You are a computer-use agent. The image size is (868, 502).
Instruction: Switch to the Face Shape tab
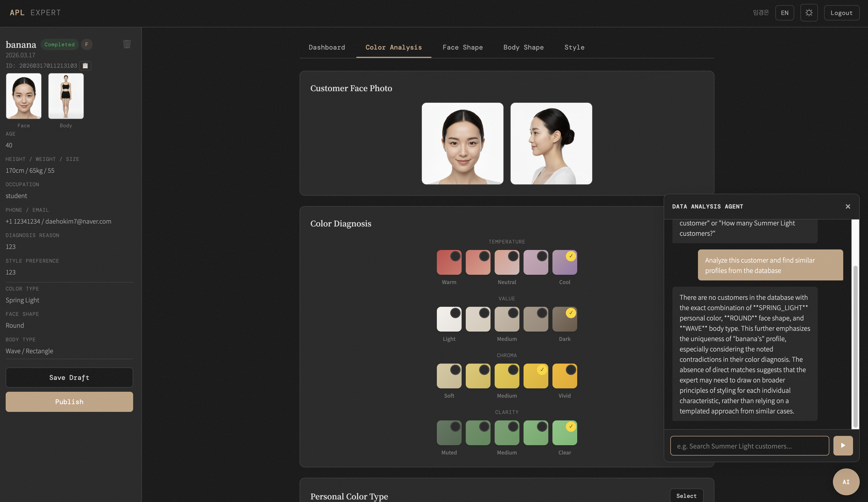462,47
